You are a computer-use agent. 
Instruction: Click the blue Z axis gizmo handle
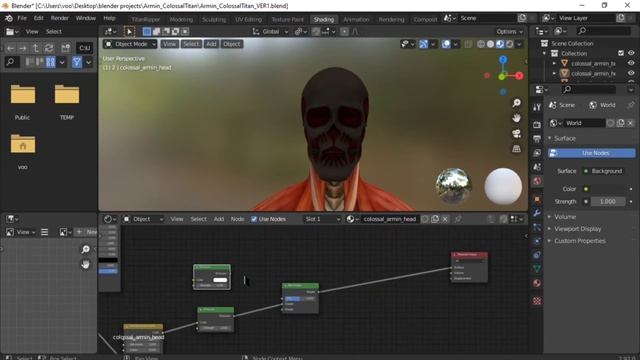[x=503, y=60]
